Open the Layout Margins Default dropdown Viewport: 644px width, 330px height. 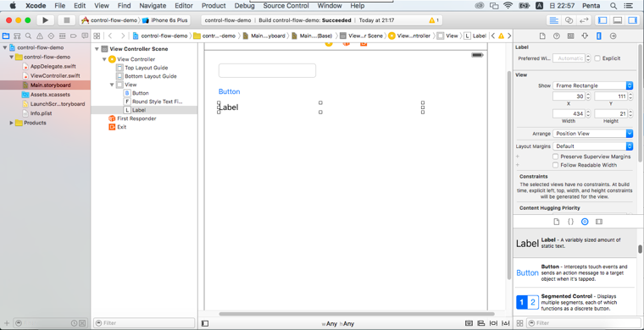coord(592,146)
